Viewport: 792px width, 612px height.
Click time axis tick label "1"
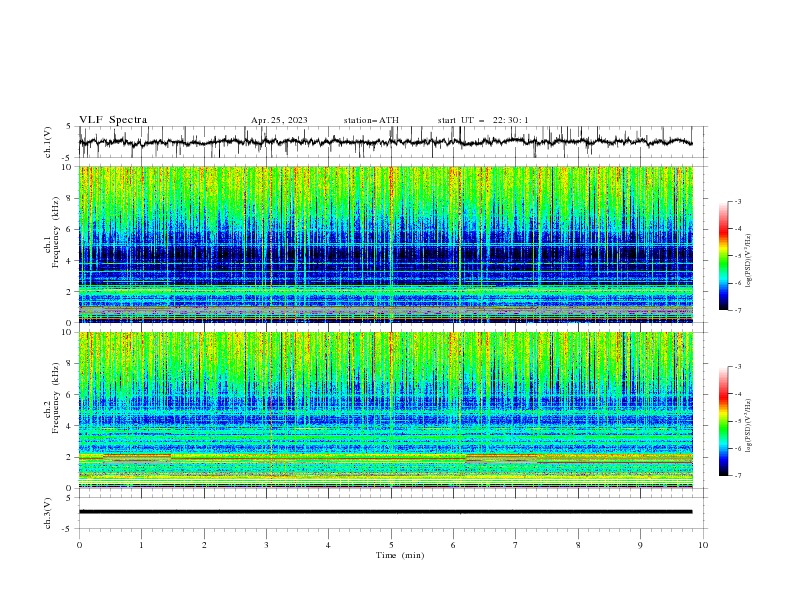point(141,545)
